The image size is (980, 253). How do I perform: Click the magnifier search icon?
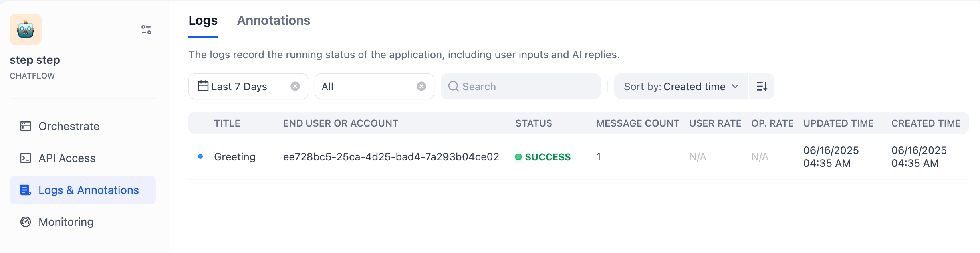point(453,86)
